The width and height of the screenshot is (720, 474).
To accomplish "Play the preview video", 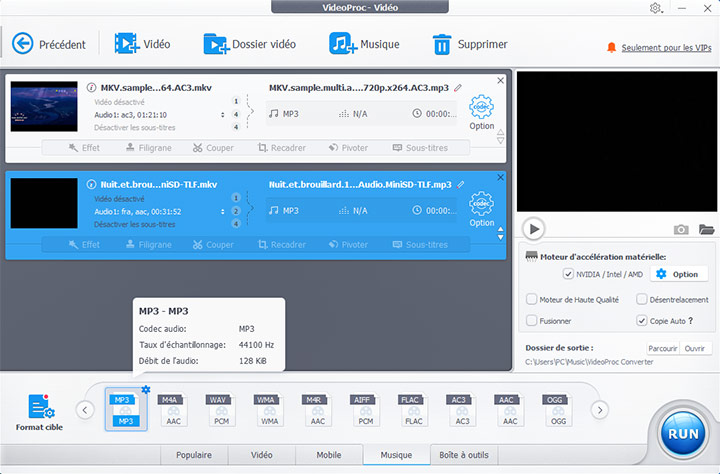I will [x=534, y=229].
